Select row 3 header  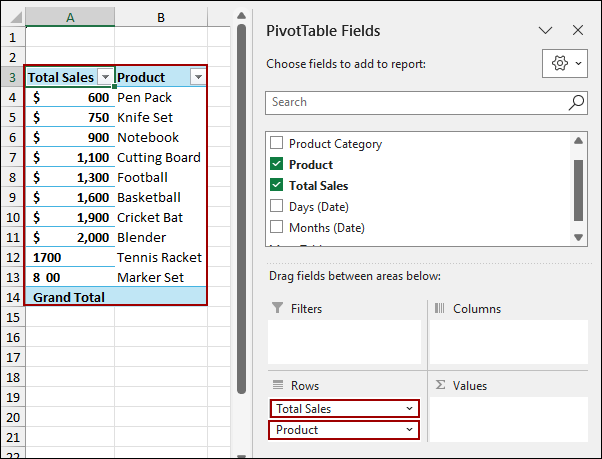pyautogui.click(x=13, y=77)
